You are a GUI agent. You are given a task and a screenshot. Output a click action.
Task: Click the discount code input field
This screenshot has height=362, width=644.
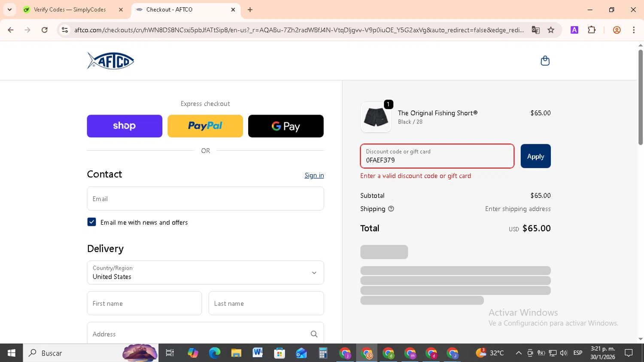(x=437, y=156)
